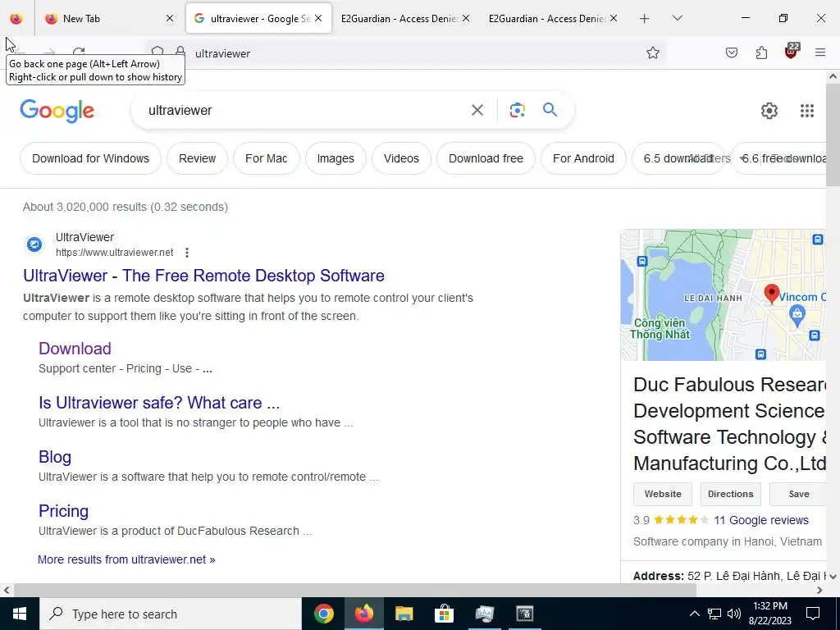840x630 pixels.
Task: Select the For Android chip
Action: pyautogui.click(x=583, y=158)
